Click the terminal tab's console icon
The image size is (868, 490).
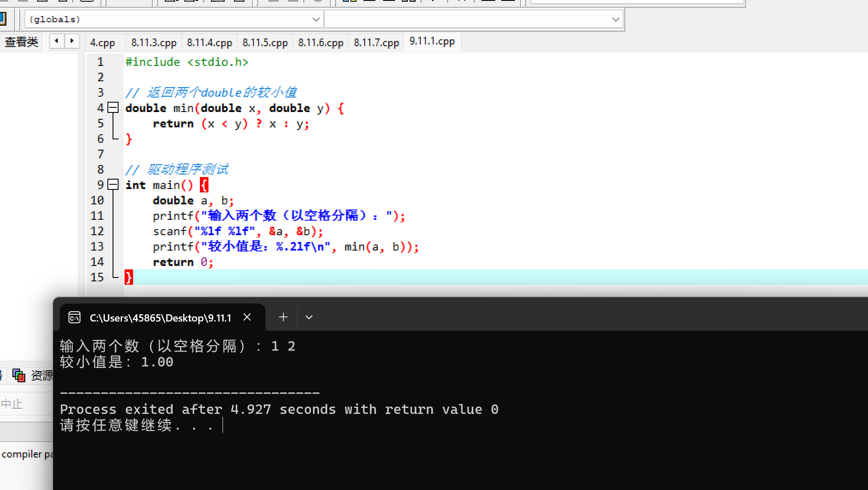[74, 318]
